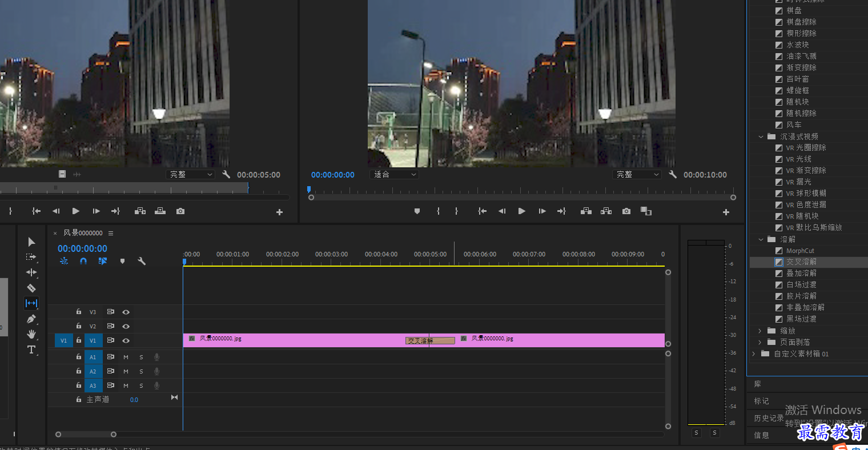Select the Type tool
The width and height of the screenshot is (868, 450).
pyautogui.click(x=31, y=349)
